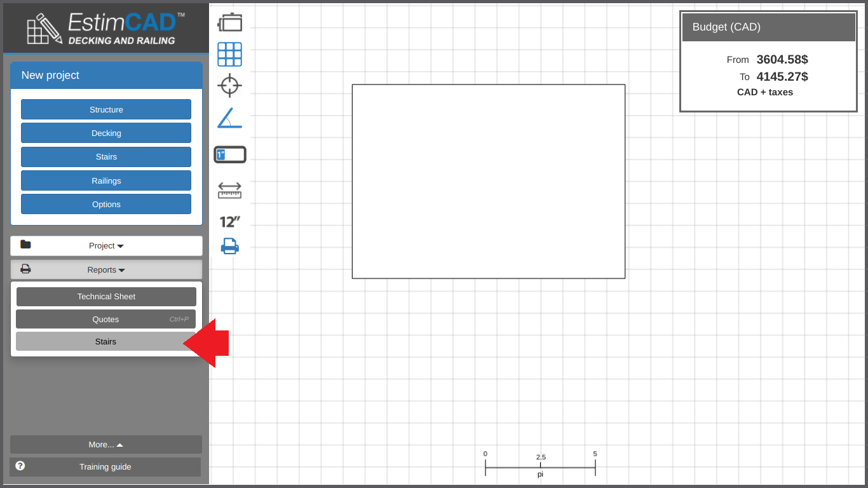Select the blue angle tool icon
Screen dimensions: 868x488
229,118
